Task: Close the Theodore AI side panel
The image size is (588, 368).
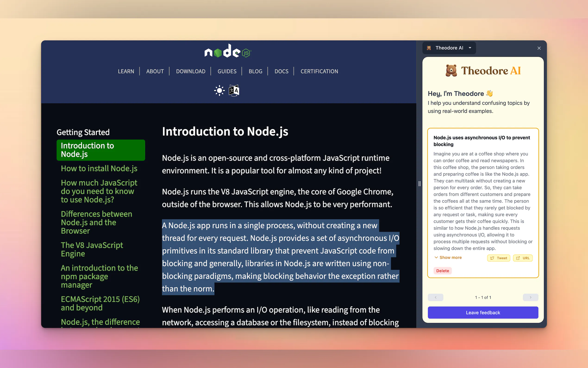Action: [539, 48]
